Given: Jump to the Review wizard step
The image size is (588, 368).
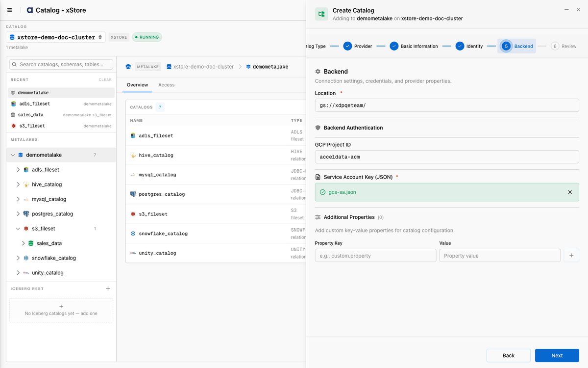Looking at the screenshot, I should (x=563, y=46).
